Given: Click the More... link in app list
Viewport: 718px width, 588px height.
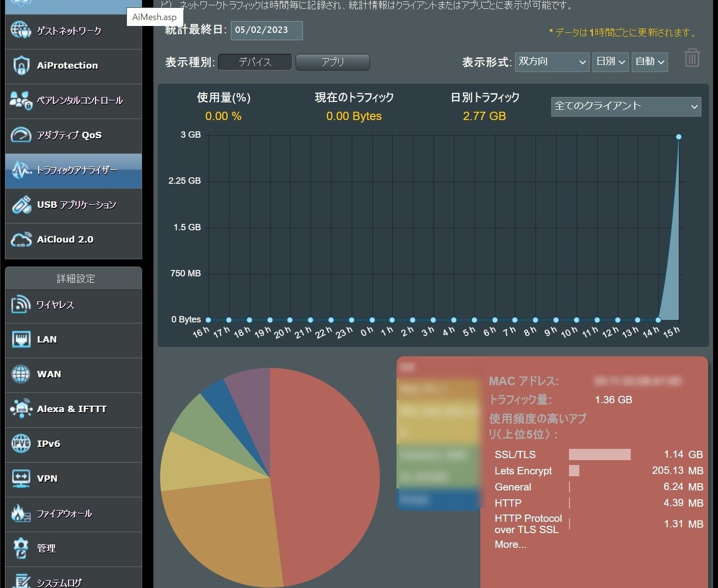Looking at the screenshot, I should click(510, 545).
